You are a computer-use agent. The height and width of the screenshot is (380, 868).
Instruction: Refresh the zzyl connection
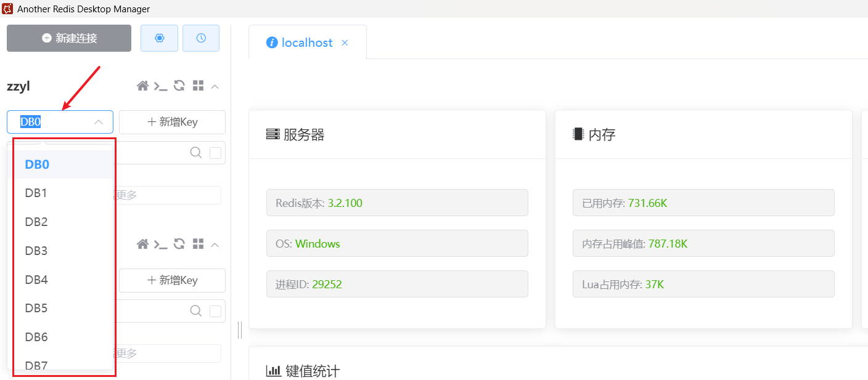tap(179, 86)
